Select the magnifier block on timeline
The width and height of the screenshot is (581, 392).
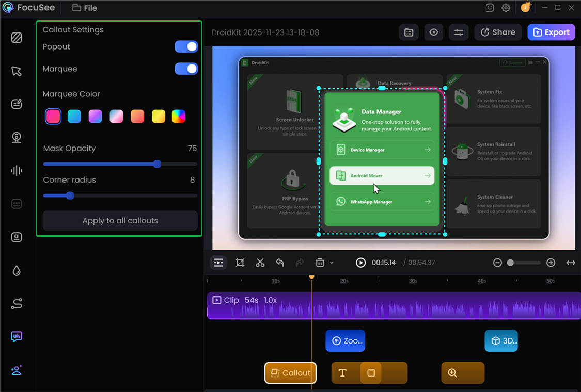pos(463,373)
